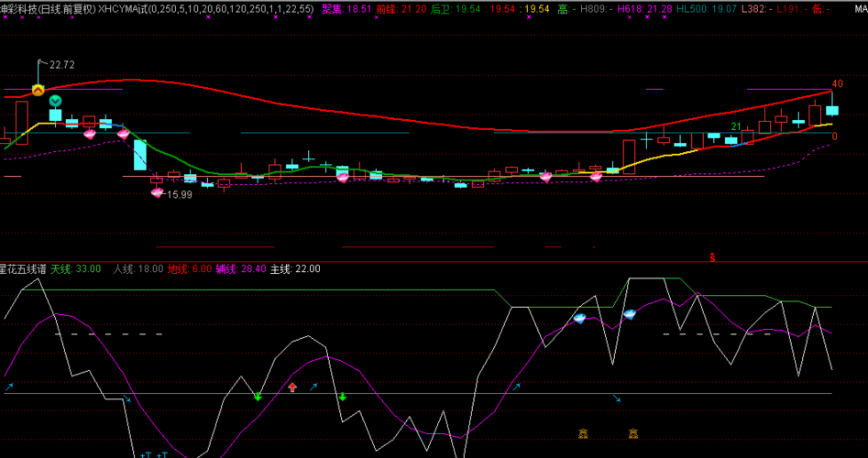Image resolution: width=868 pixels, height=458 pixels.
Task: Click the grey H809 readout
Action: tap(596, 9)
